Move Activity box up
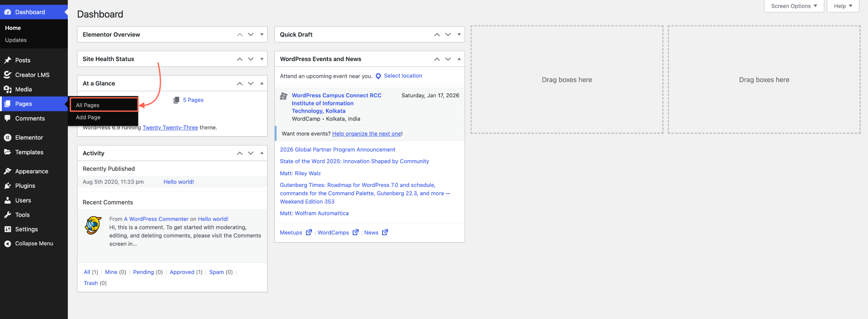868x319 pixels. click(240, 153)
